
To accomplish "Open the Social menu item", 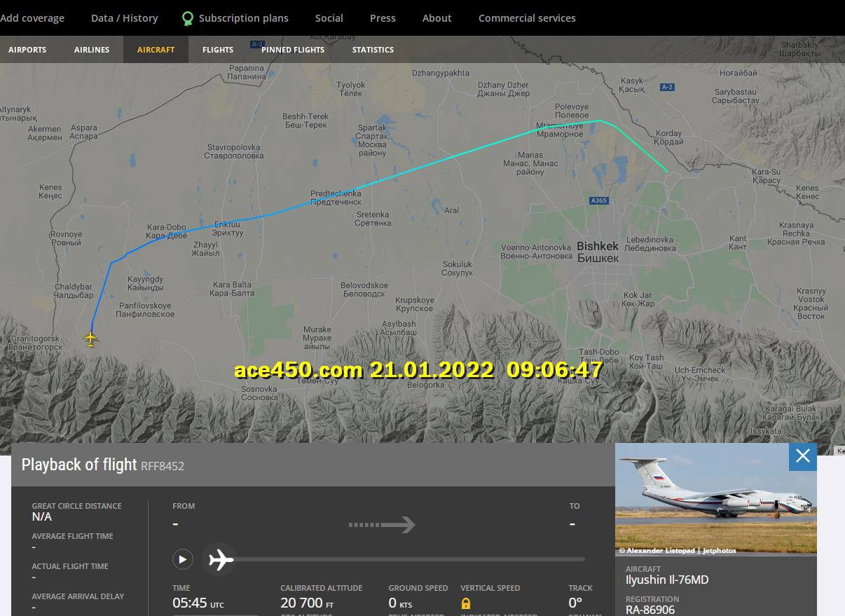I will pyautogui.click(x=329, y=18).
